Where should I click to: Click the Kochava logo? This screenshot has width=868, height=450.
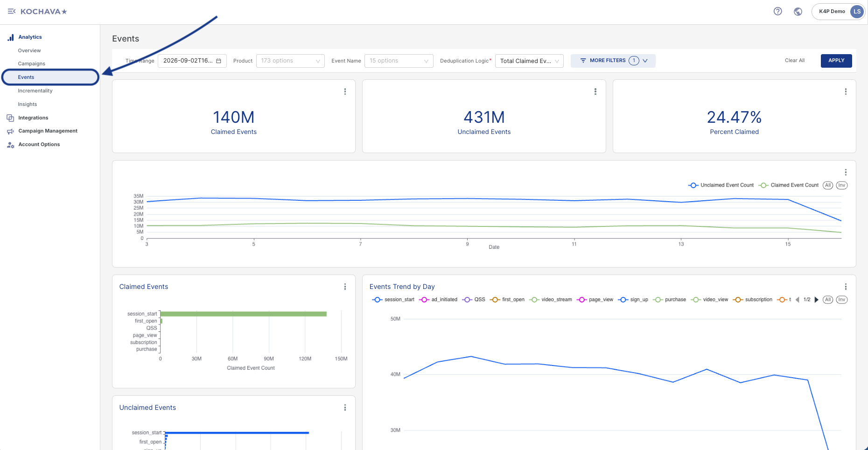44,11
